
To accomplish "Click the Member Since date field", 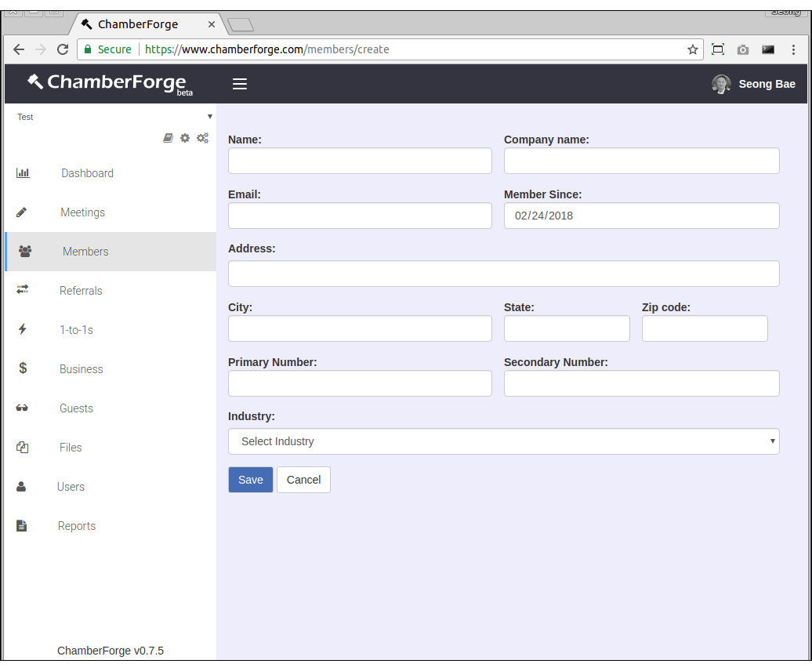I will [x=641, y=216].
